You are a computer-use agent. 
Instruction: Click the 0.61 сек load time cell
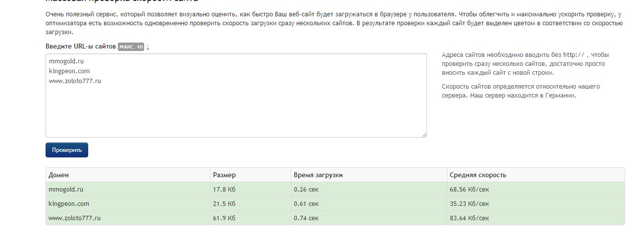point(306,203)
